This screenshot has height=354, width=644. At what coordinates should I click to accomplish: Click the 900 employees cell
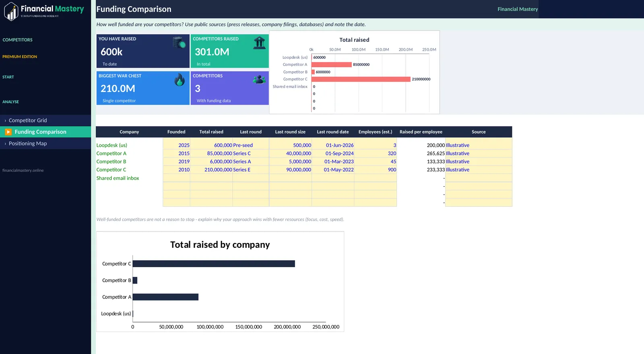point(376,170)
